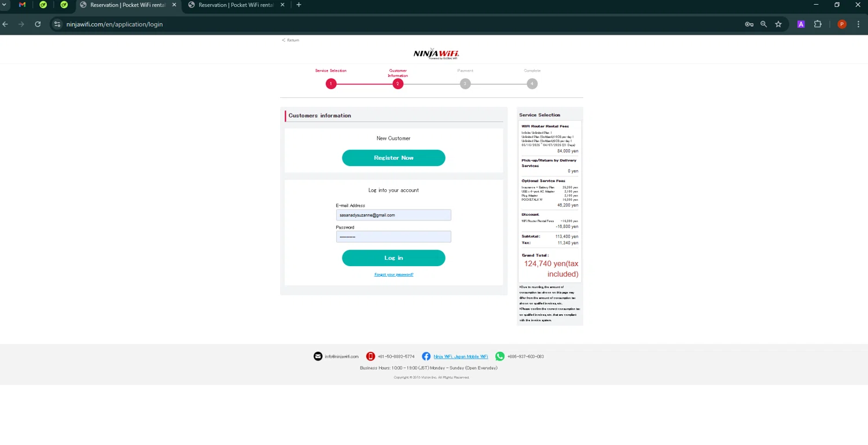The height and width of the screenshot is (445, 868).
Task: Click the +81-50-8882-5774 phone number
Action: (x=396, y=356)
